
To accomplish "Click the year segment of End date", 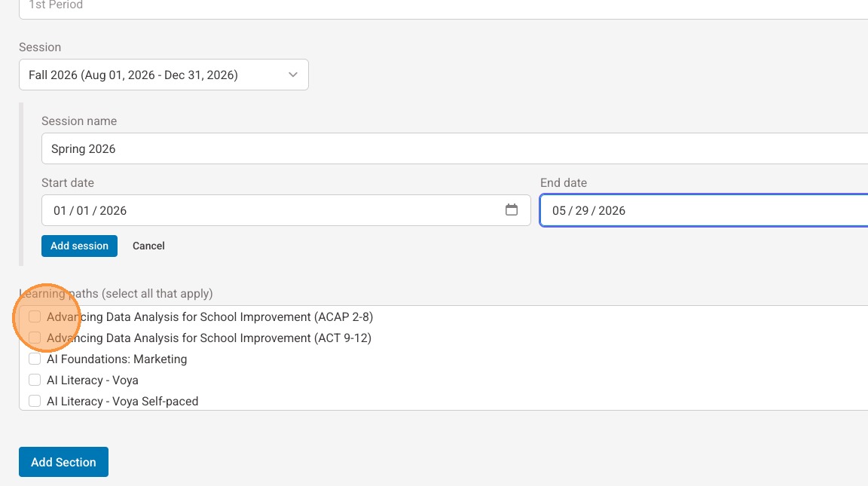I will click(x=612, y=211).
